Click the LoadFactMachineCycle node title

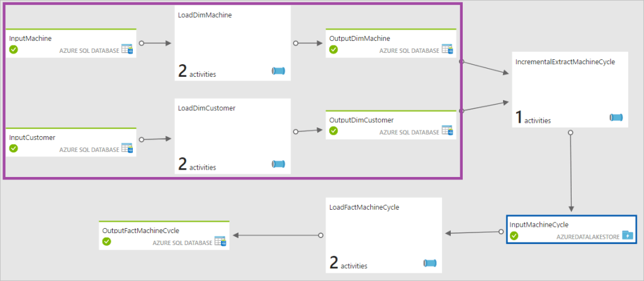coord(364,207)
